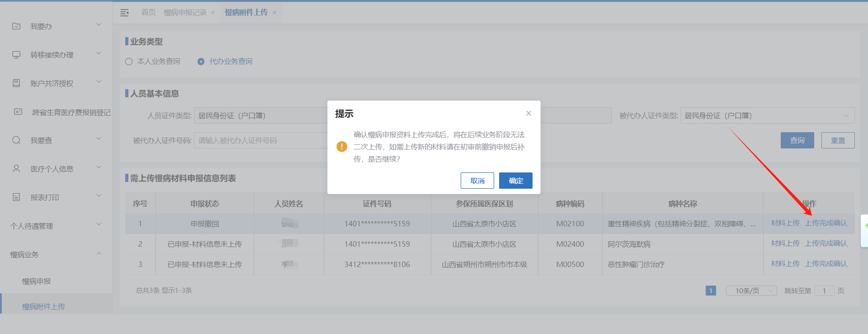Click the 3412***********8106 ID cell
The height and width of the screenshot is (334, 868).
click(377, 264)
